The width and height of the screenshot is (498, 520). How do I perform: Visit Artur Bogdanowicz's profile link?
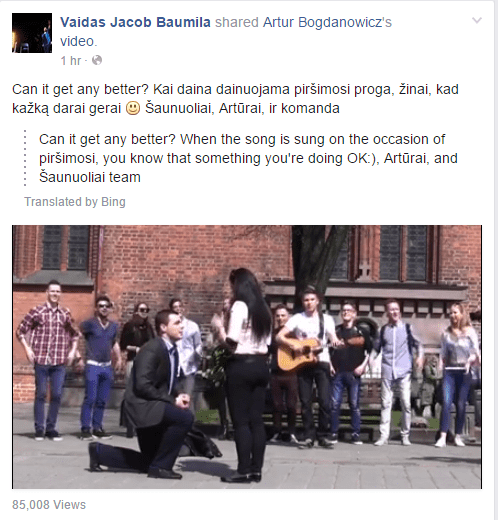click(x=327, y=22)
